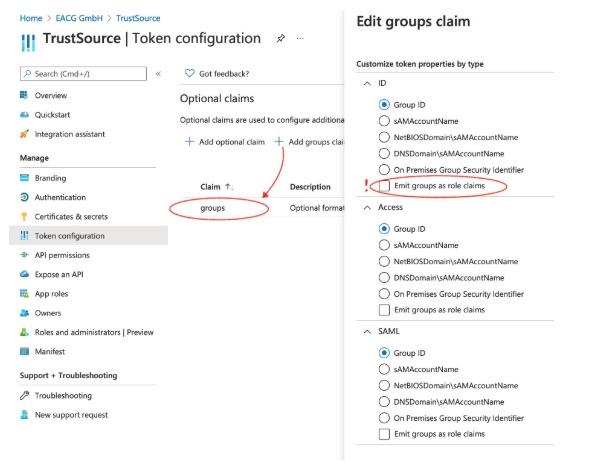Select On Premises Group Security Identifier under SAML
This screenshot has width=589, height=463.
384,418
